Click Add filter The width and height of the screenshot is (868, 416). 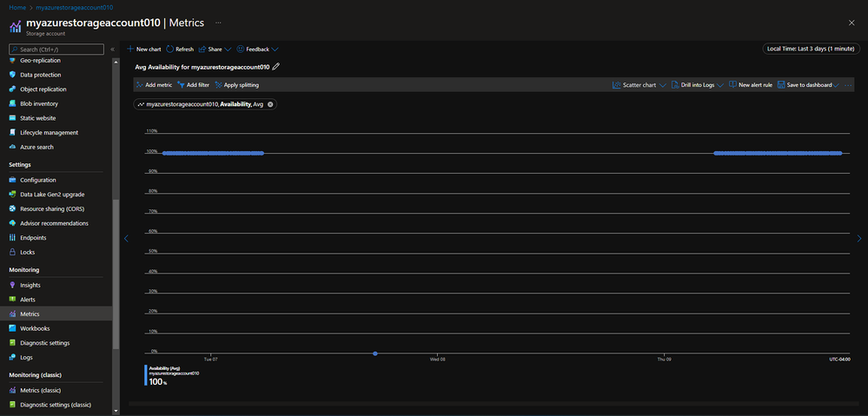coord(193,85)
